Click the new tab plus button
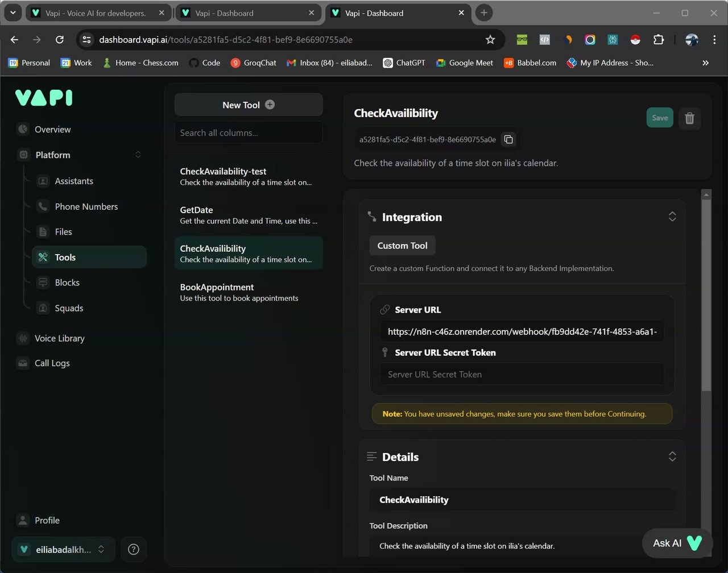Image resolution: width=728 pixels, height=573 pixels. click(x=483, y=13)
